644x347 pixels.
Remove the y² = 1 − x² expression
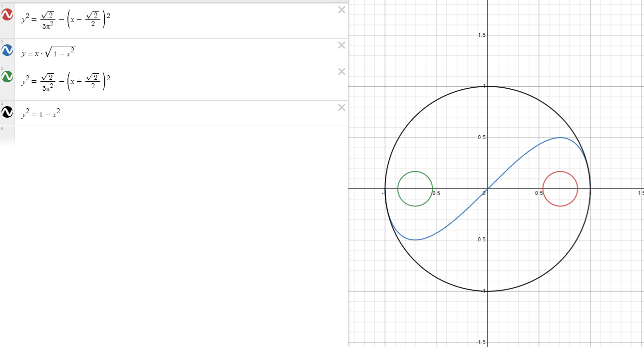pos(341,108)
